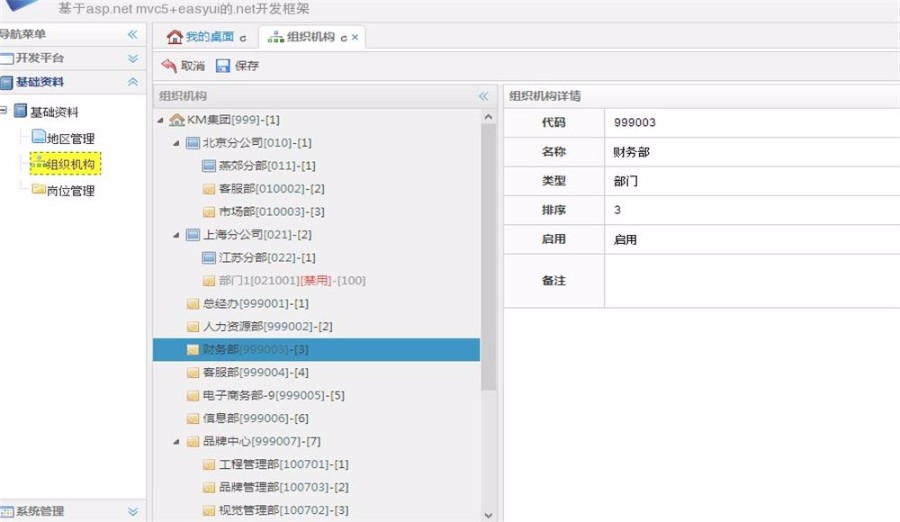Expand the 开发平台 accordion section
Screen dimensions: 900x522
(133, 59)
